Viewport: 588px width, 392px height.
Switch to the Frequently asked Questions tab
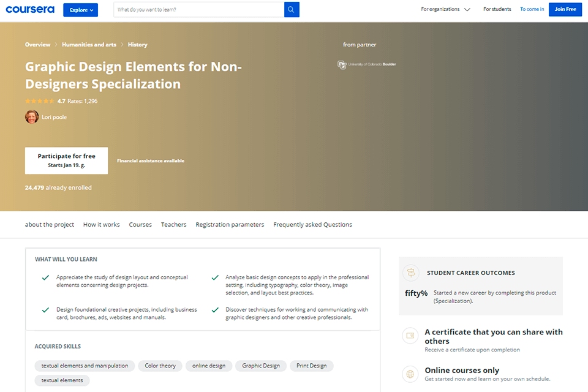[312, 225]
